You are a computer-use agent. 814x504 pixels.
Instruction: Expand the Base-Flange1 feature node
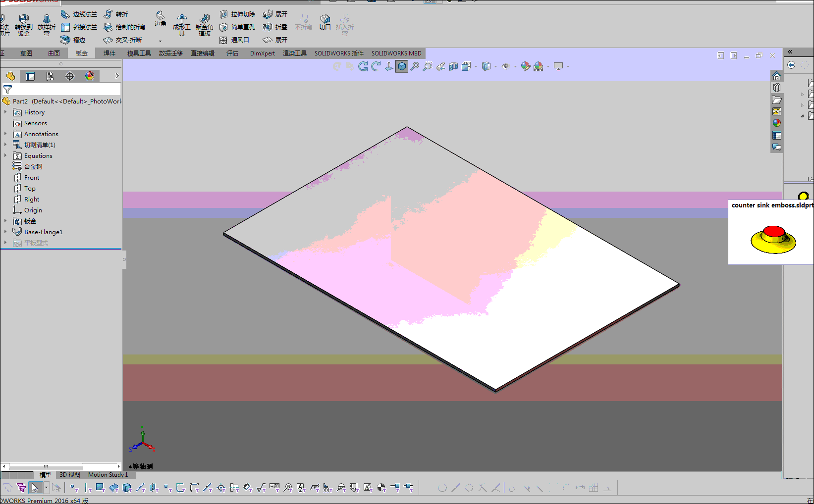pyautogui.click(x=5, y=232)
